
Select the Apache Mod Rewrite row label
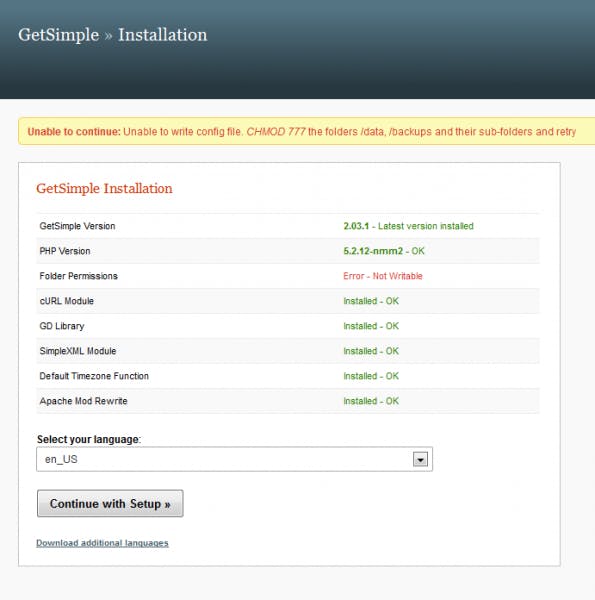click(83, 401)
